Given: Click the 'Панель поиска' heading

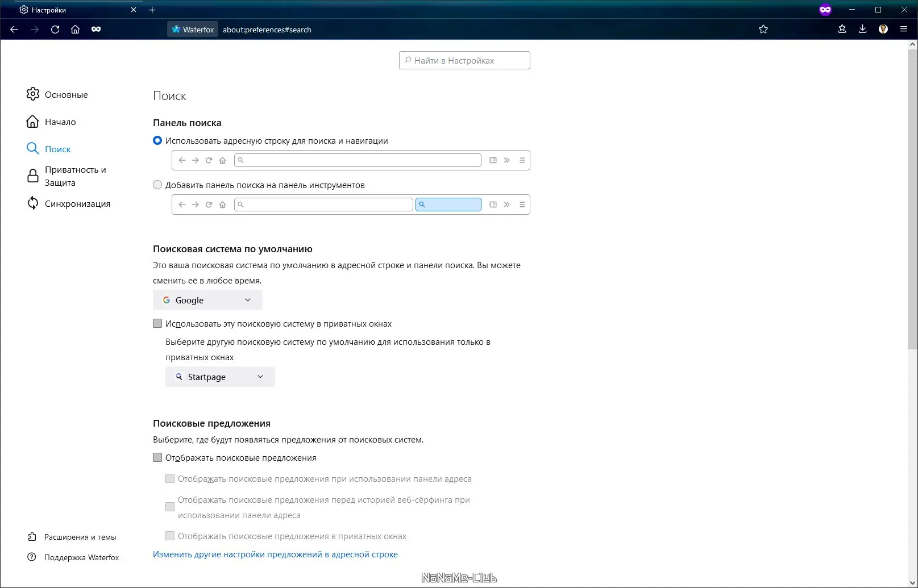Looking at the screenshot, I should (x=187, y=123).
